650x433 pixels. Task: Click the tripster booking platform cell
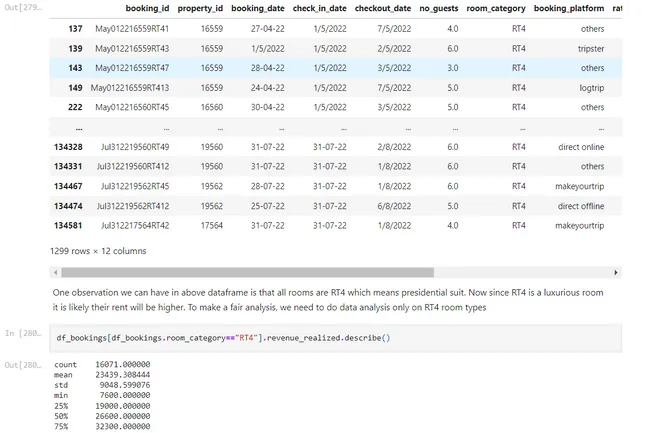click(591, 49)
